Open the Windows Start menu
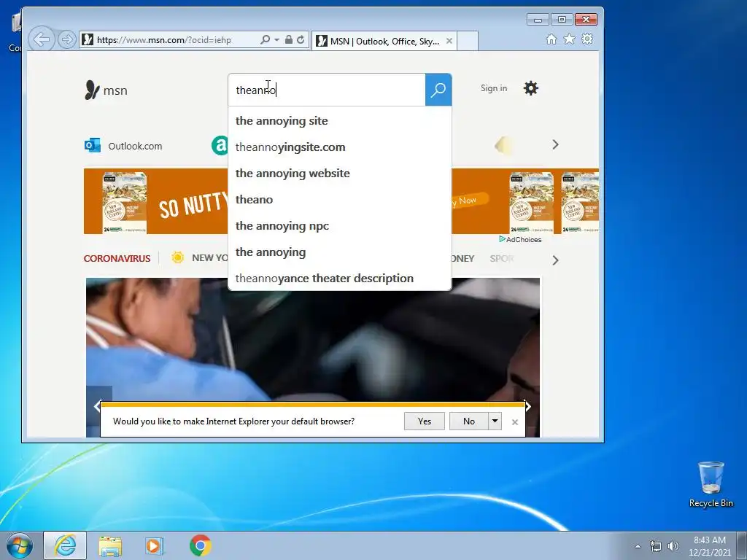Viewport: 747px width, 560px height. tap(19, 545)
